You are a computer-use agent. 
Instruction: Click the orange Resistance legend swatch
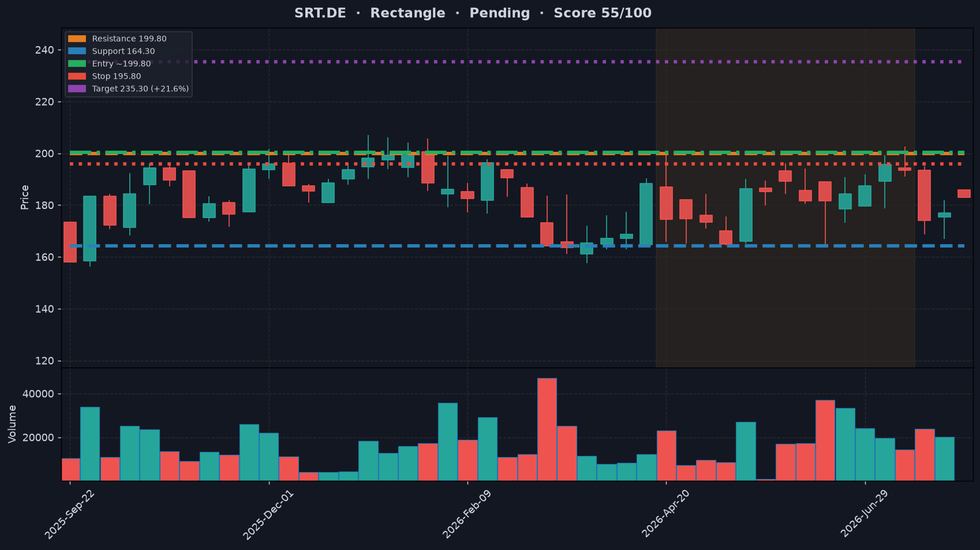[77, 39]
